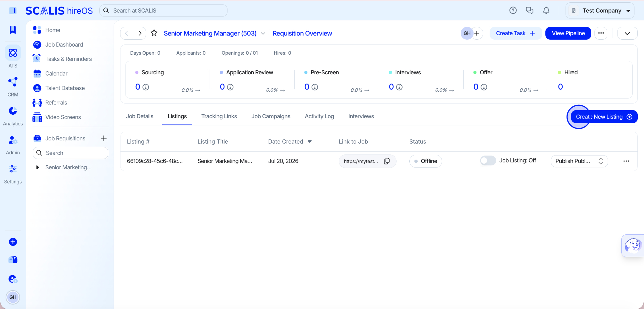
Task: Open the blue mailbox icon in left rail
Action: click(13, 260)
